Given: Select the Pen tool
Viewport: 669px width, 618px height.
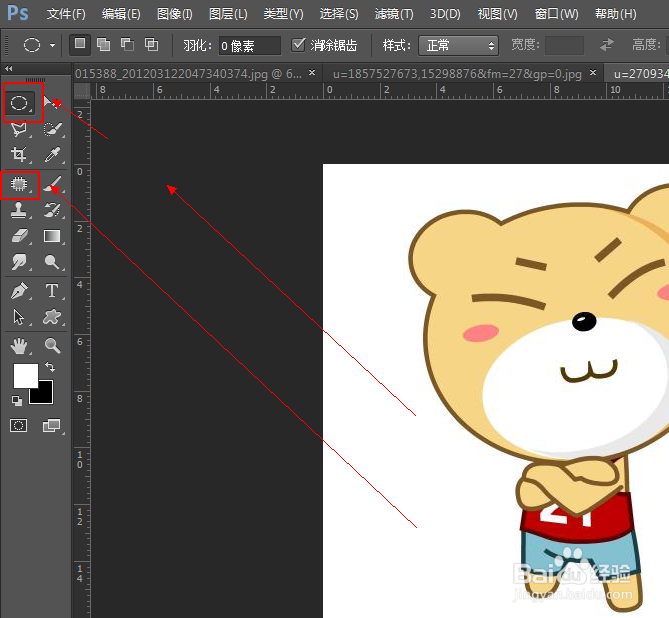Looking at the screenshot, I should point(19,291).
